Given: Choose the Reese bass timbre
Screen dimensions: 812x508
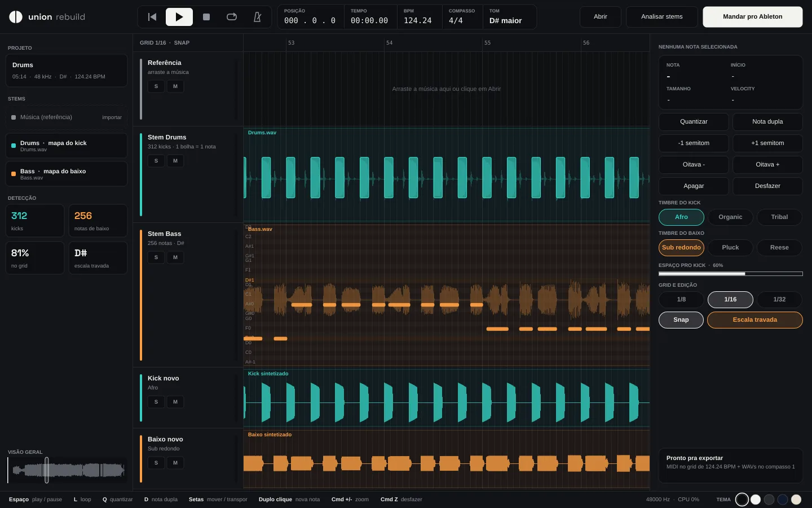Looking at the screenshot, I should 779,248.
